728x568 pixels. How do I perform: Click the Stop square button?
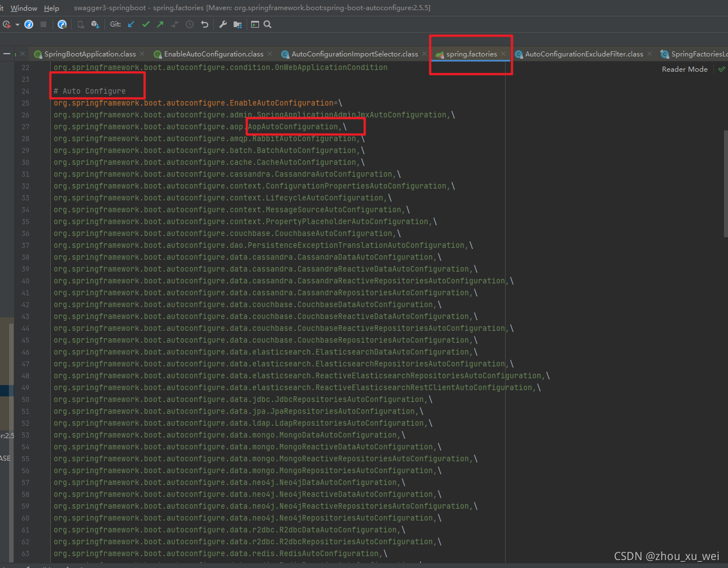click(43, 24)
